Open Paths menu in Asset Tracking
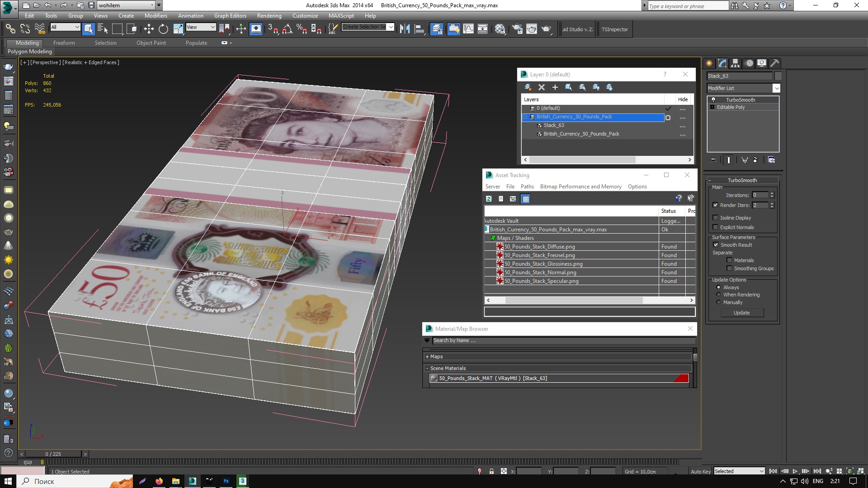 click(527, 187)
